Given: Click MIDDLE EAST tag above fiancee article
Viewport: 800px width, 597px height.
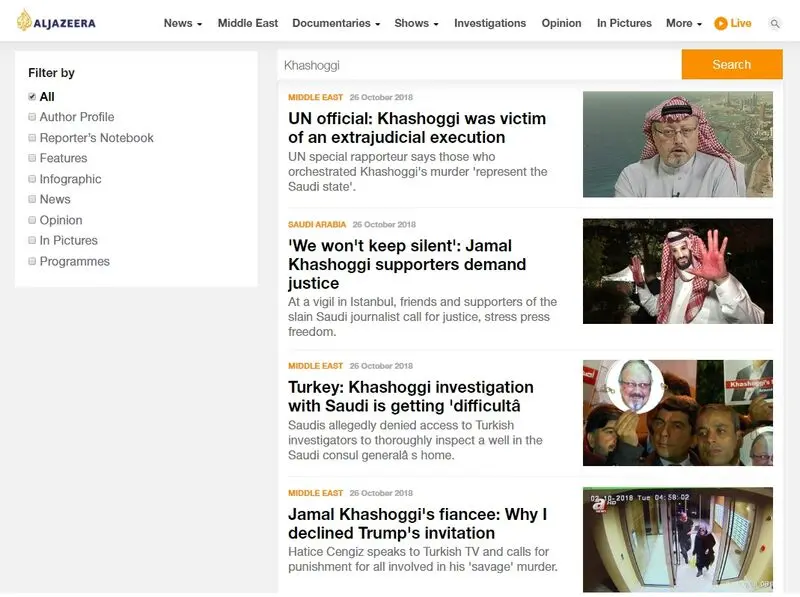Looking at the screenshot, I should 315,493.
